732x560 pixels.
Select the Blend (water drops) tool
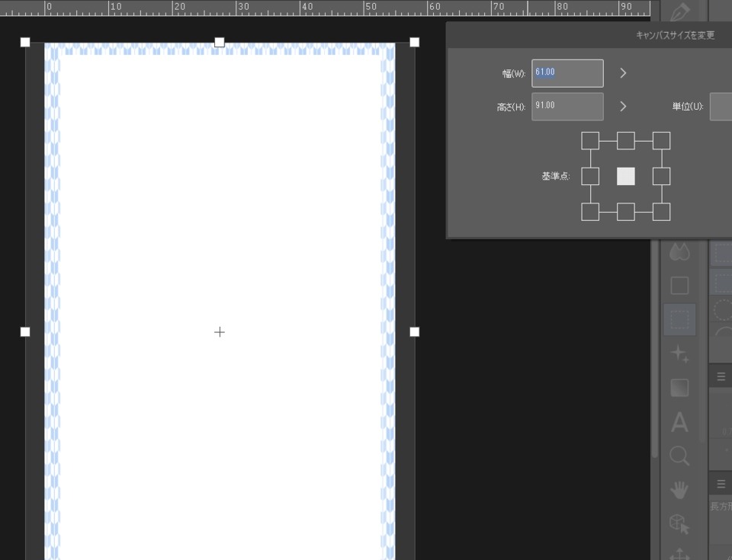click(x=679, y=252)
